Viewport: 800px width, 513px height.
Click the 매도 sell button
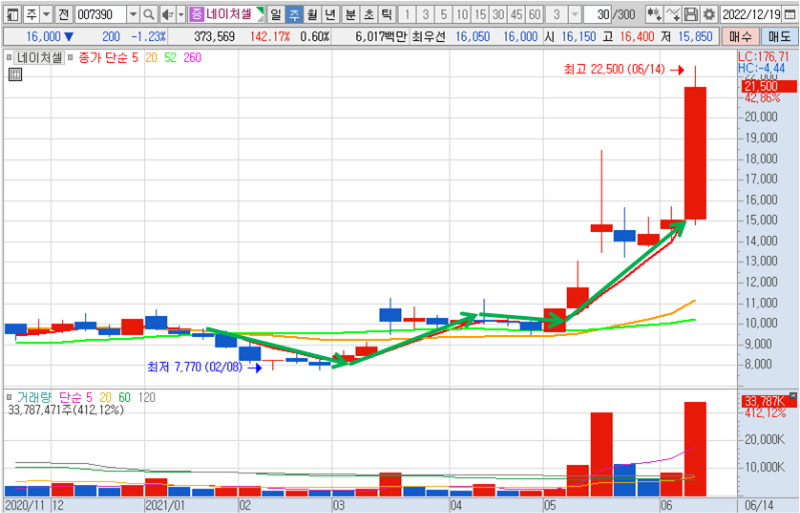click(779, 37)
